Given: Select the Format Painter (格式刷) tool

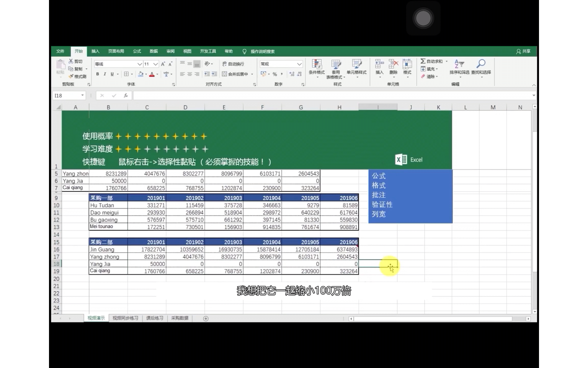Looking at the screenshot, I should click(78, 76).
